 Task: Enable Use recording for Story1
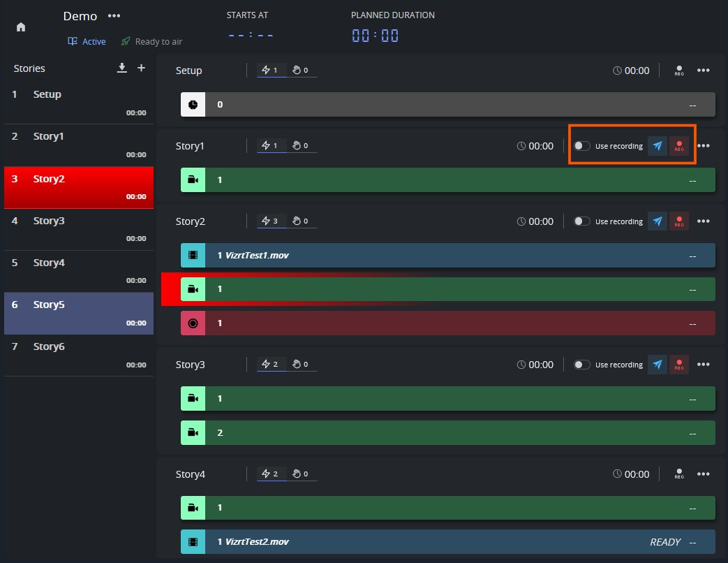(582, 146)
